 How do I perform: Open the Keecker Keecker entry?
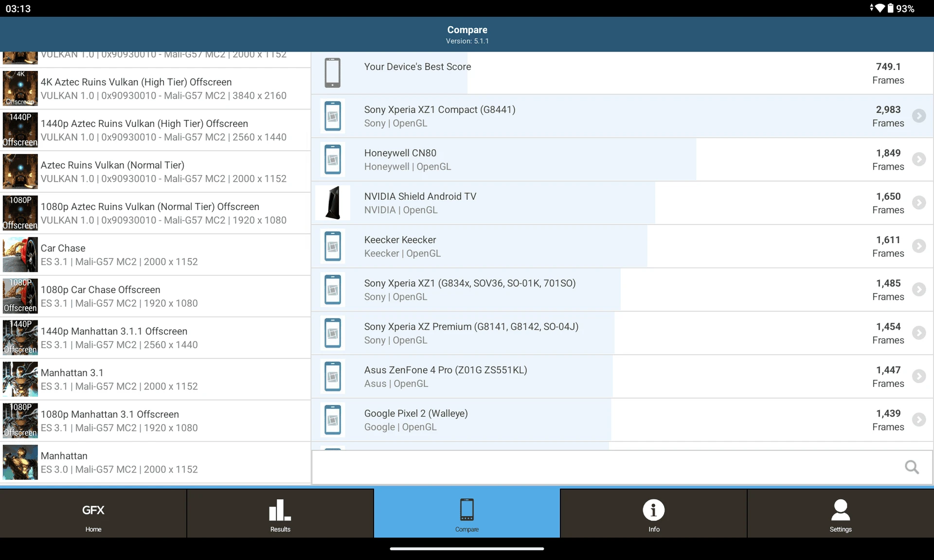click(622, 246)
